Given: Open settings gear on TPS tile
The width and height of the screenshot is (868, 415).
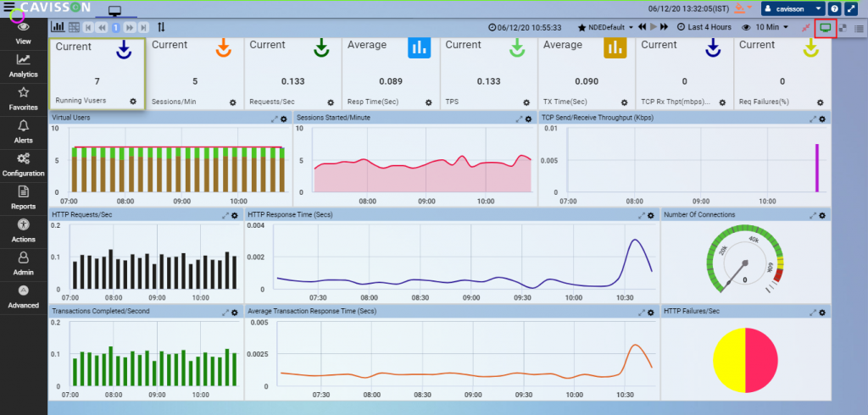Looking at the screenshot, I should (x=526, y=102).
